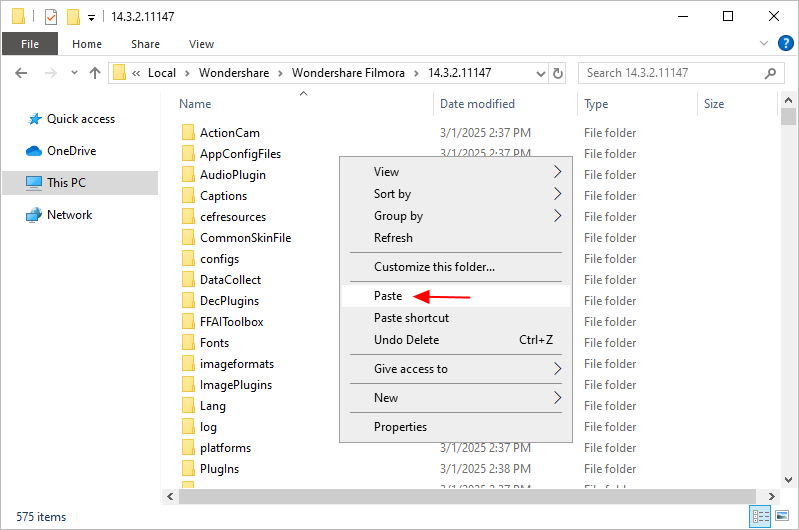Screen dimensions: 799x530
Task: Go back to previous folder
Action: tap(22, 73)
